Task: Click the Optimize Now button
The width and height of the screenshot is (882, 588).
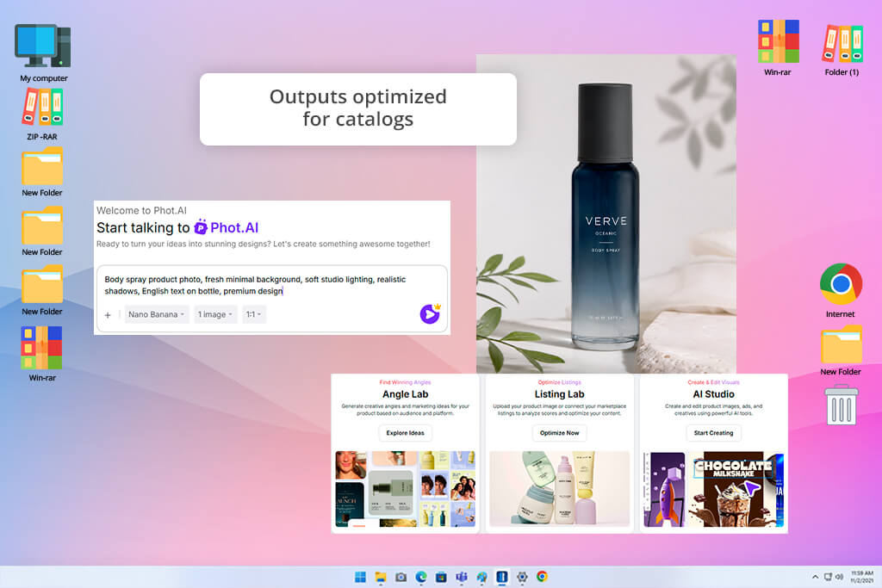Action: click(559, 433)
